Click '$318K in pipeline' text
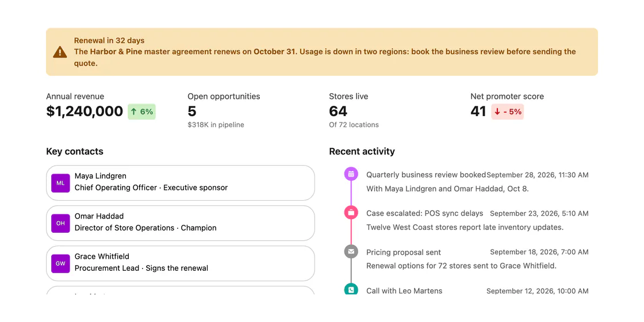The height and width of the screenshot is (322, 644). pos(216,125)
